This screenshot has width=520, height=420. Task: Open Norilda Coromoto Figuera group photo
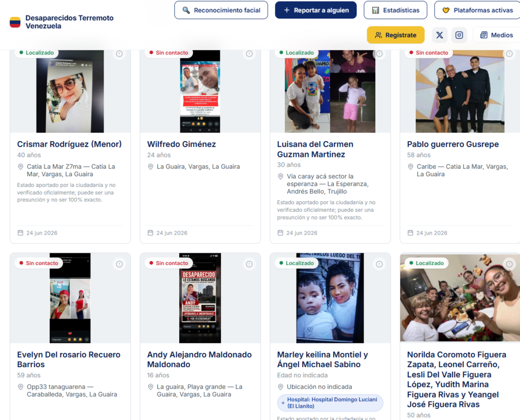[460, 298]
